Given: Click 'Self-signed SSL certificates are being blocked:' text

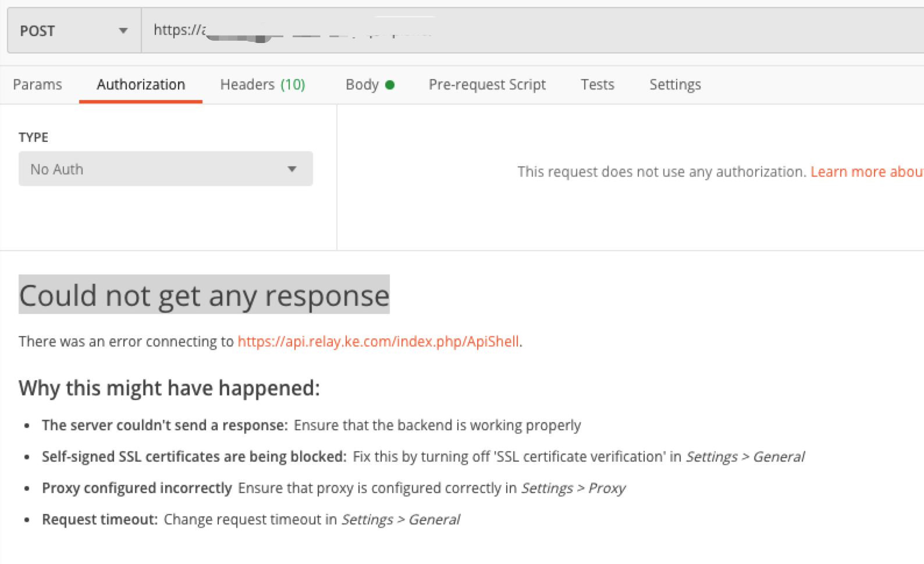Looking at the screenshot, I should click(x=194, y=456).
